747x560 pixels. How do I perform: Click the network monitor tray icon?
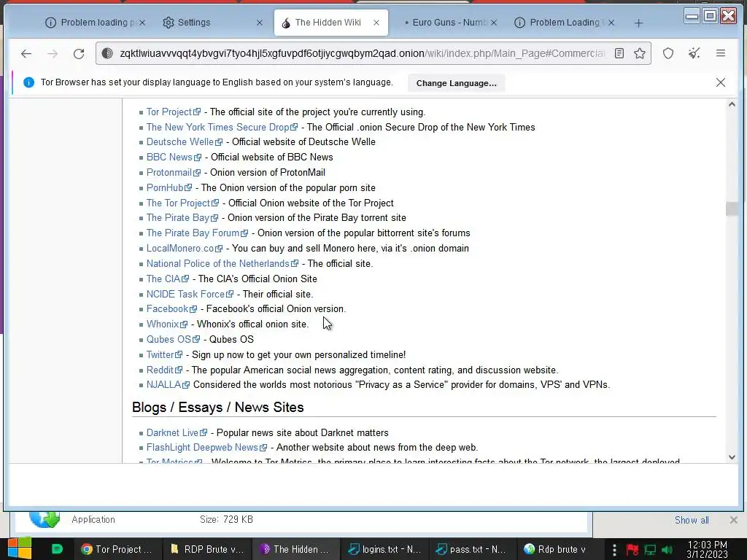(650, 550)
